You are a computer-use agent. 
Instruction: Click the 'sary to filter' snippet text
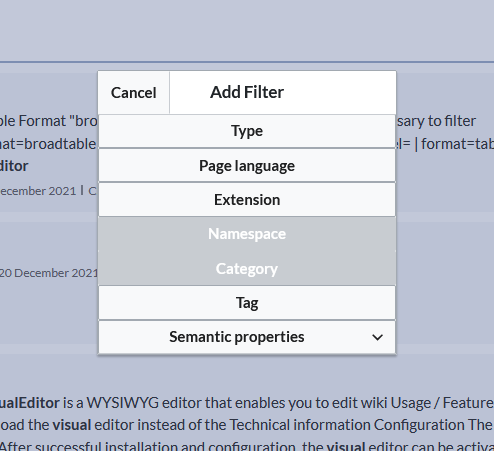click(x=436, y=121)
